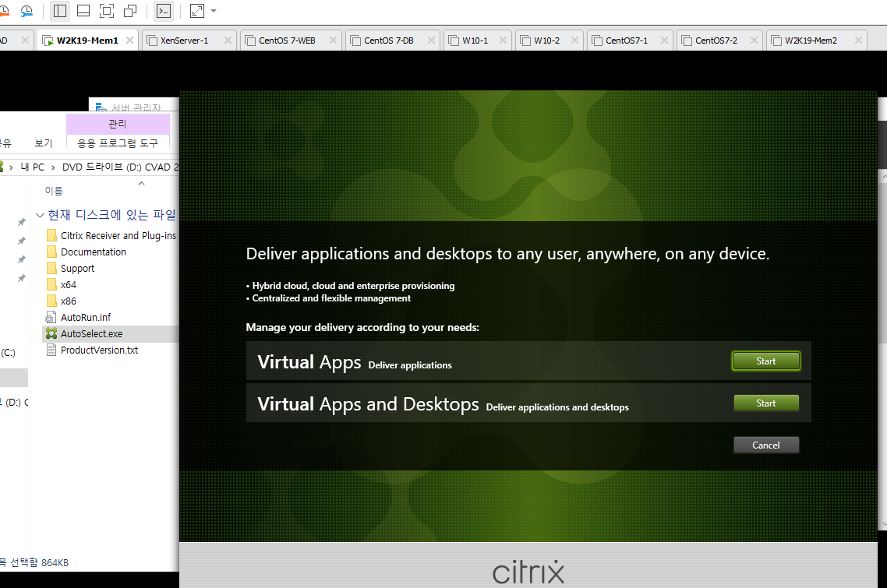The height and width of the screenshot is (588, 887).
Task: Open the 보기 ribbon tab
Action: click(x=43, y=143)
